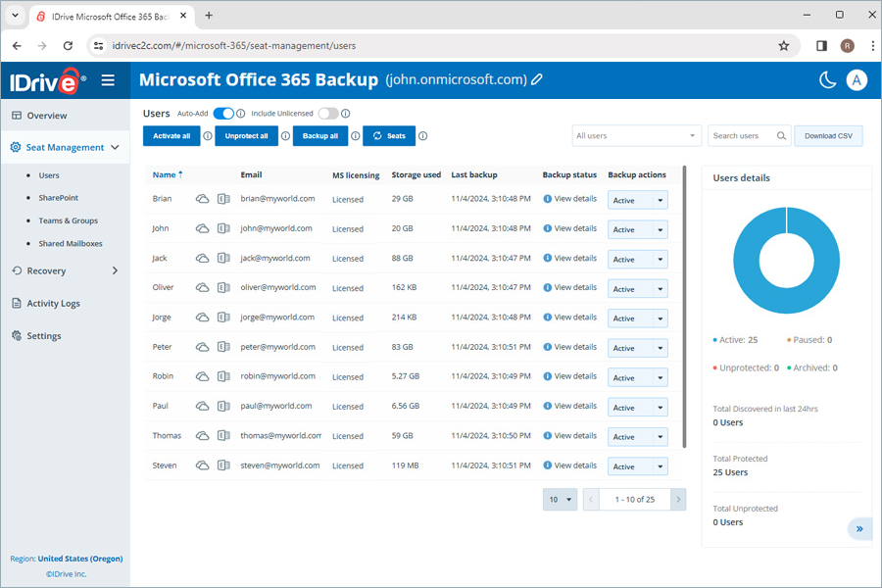Toggle off the Auto-Add switch
The image size is (882, 588).
coord(223,114)
